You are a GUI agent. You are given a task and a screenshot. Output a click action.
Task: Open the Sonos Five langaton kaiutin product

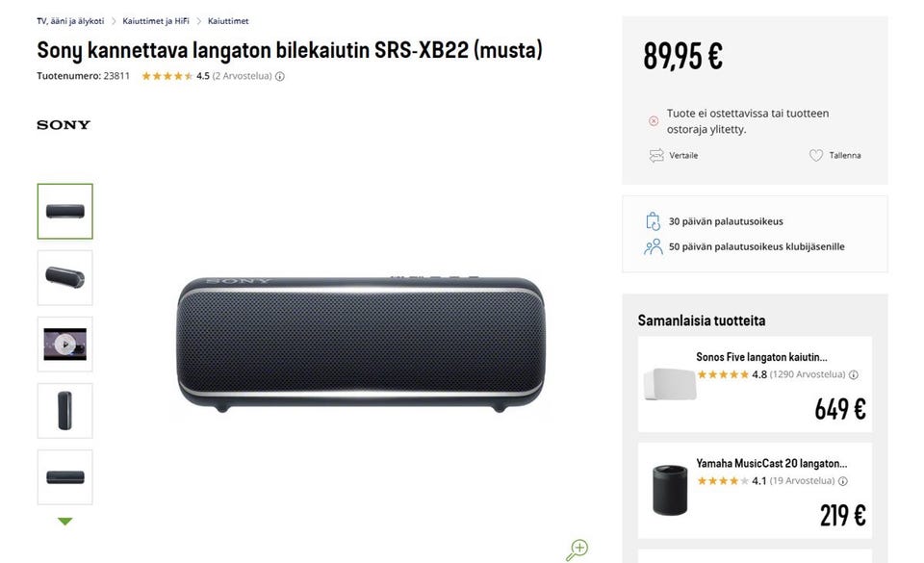point(761,357)
